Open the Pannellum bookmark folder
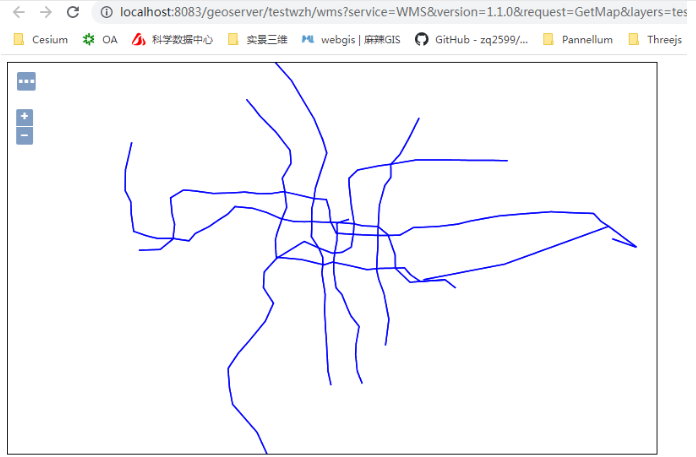Viewport: 696px width, 457px height. point(578,39)
